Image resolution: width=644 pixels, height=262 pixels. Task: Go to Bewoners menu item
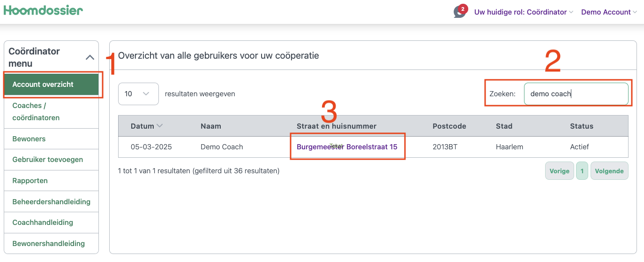(29, 139)
